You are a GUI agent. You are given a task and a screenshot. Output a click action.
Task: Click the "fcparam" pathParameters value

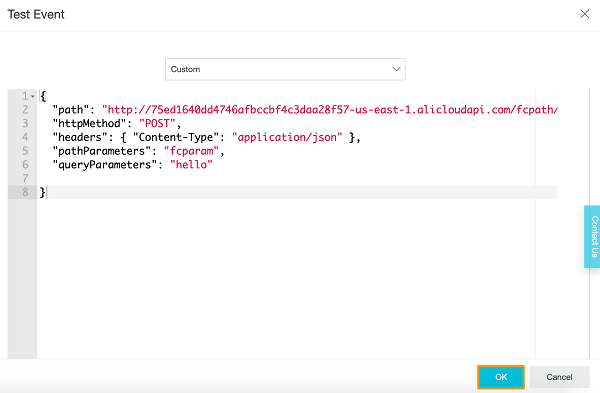coord(191,151)
